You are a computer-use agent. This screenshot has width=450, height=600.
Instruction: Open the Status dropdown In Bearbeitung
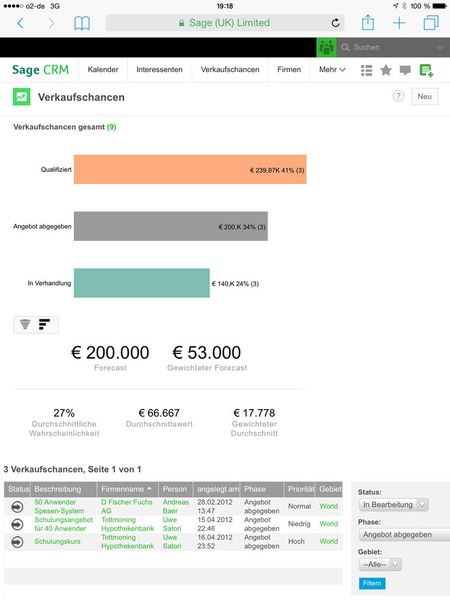pos(393,505)
